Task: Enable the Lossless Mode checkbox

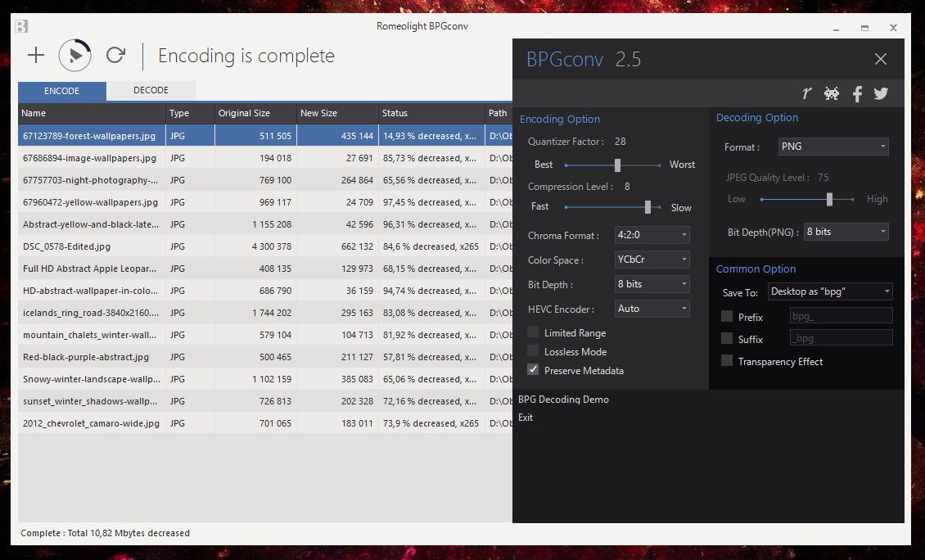Action: pyautogui.click(x=533, y=351)
